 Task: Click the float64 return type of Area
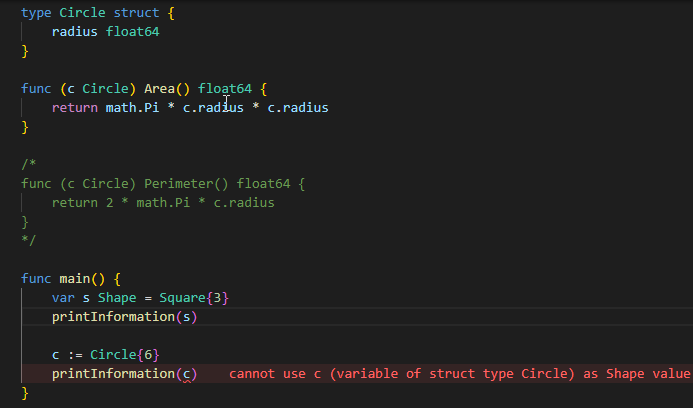225,88
